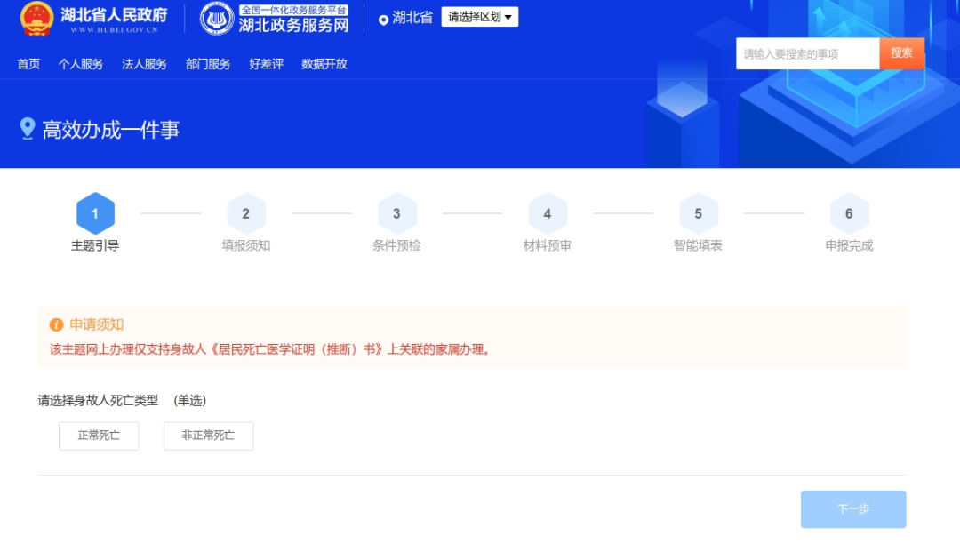Click the 申报完成 step 6 hexagon
Viewport: 960px width, 560px height.
pos(849,212)
